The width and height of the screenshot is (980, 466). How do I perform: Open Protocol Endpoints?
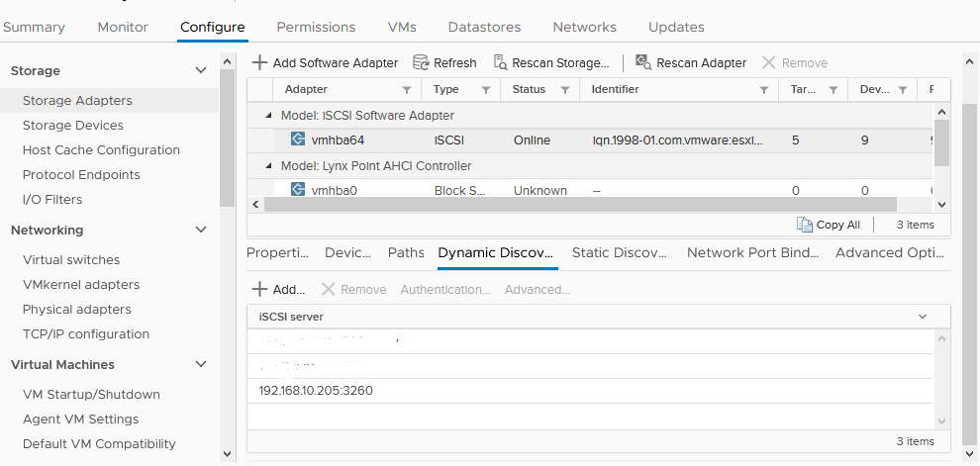pos(81,175)
